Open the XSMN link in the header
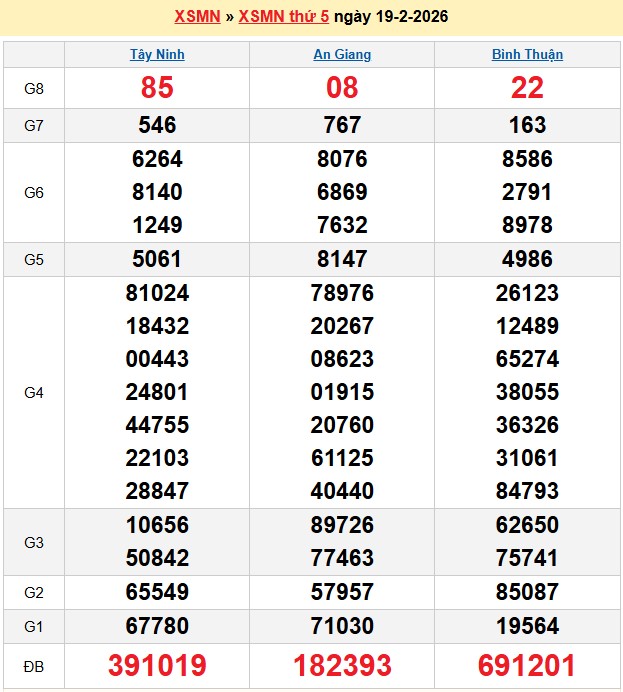 click(x=197, y=16)
